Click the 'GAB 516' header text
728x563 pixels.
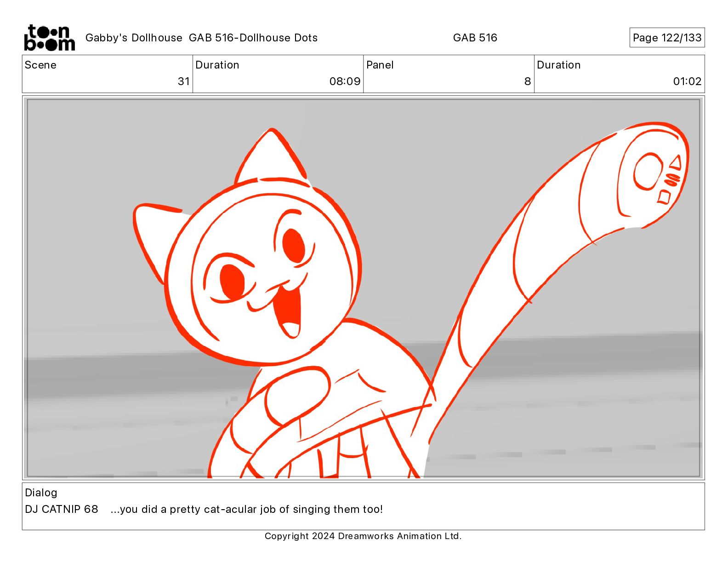(x=475, y=38)
